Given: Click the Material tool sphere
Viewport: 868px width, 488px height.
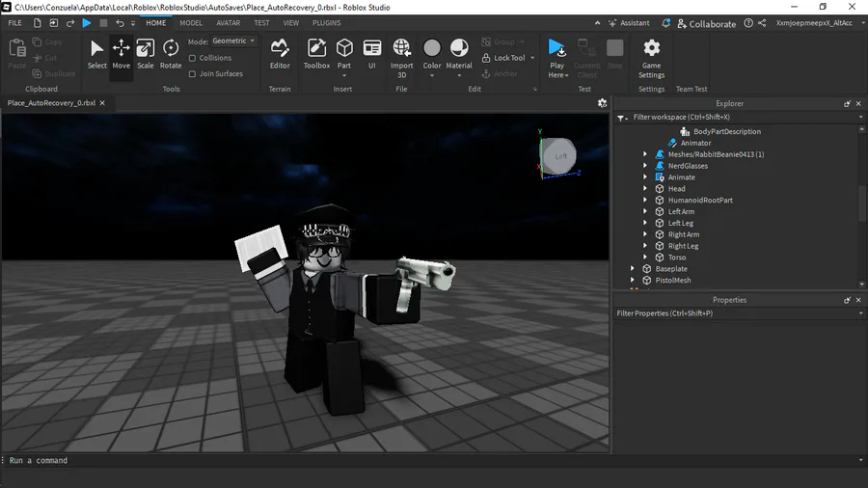Looking at the screenshot, I should click(x=459, y=48).
